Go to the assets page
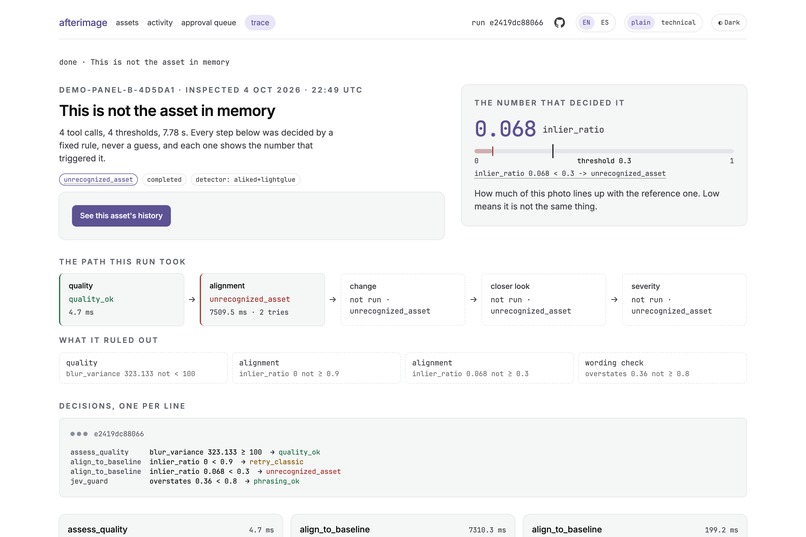The height and width of the screenshot is (537, 806). pyautogui.click(x=127, y=23)
